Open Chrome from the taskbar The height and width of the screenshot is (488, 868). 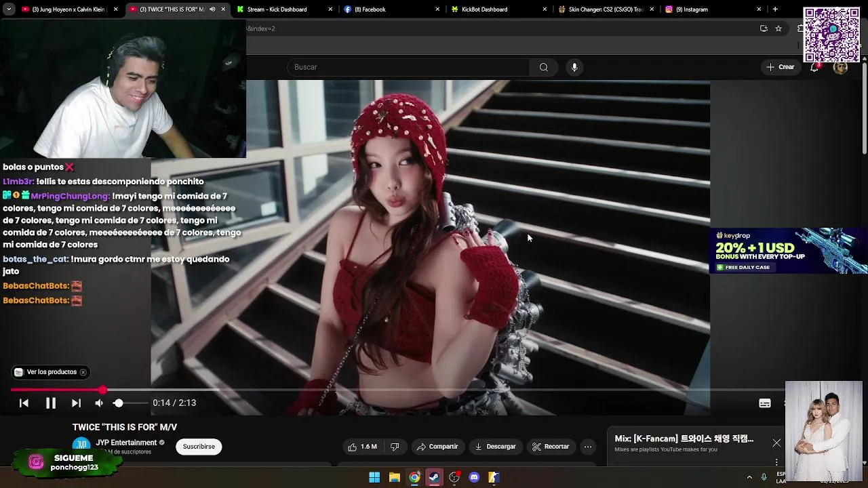414,477
